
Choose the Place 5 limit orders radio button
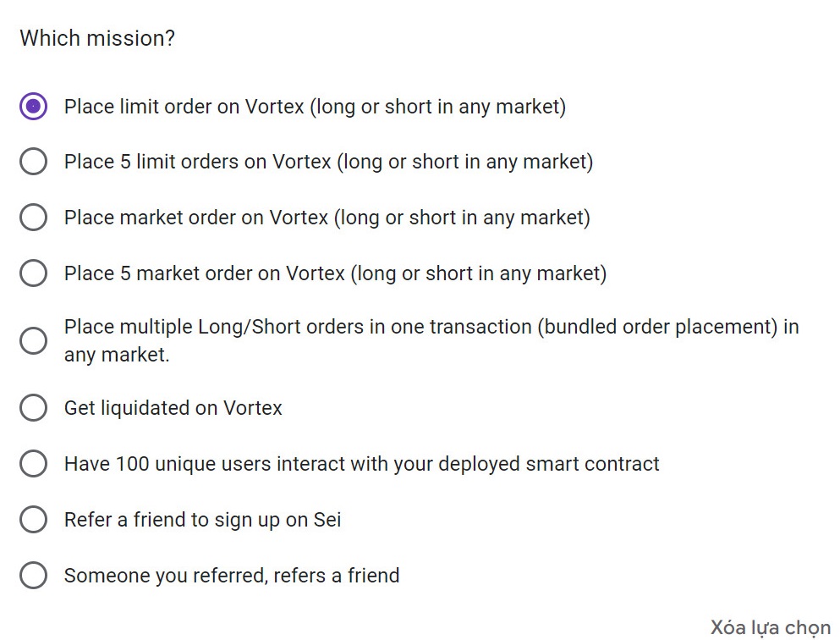coord(33,162)
